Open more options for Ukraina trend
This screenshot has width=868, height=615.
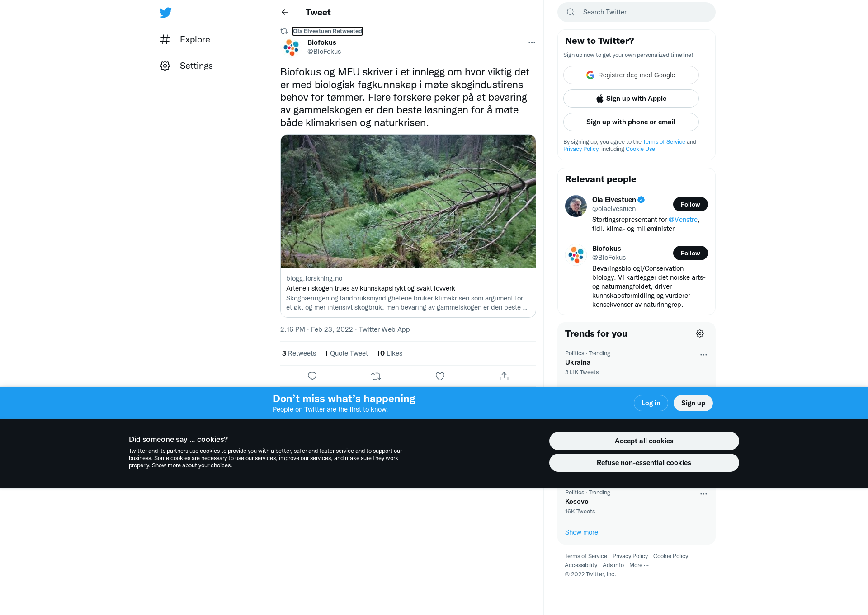click(x=703, y=355)
